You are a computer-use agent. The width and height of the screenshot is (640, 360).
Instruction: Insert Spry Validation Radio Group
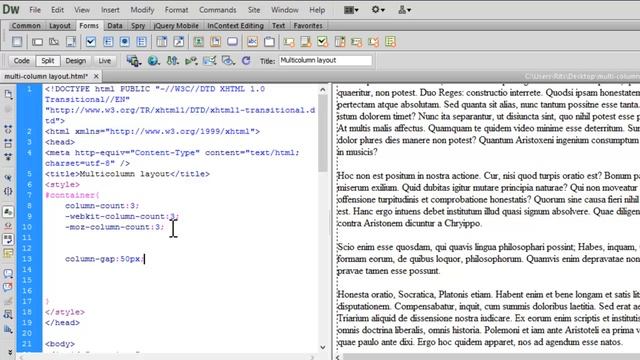[x=390, y=42]
